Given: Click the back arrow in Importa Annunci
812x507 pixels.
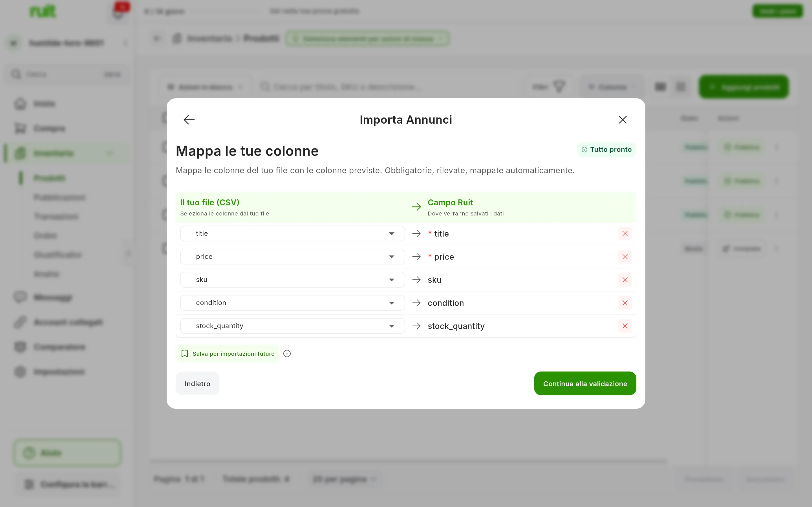Looking at the screenshot, I should click(189, 120).
